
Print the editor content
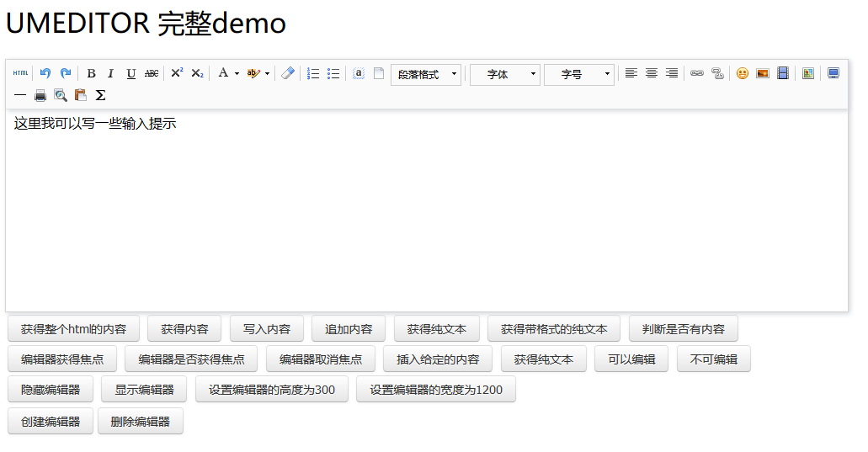tap(40, 95)
